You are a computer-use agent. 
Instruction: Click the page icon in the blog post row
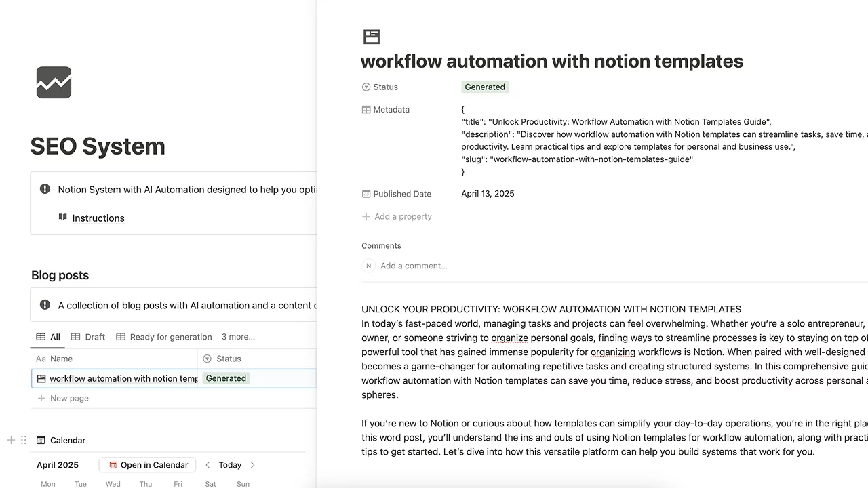tap(41, 379)
